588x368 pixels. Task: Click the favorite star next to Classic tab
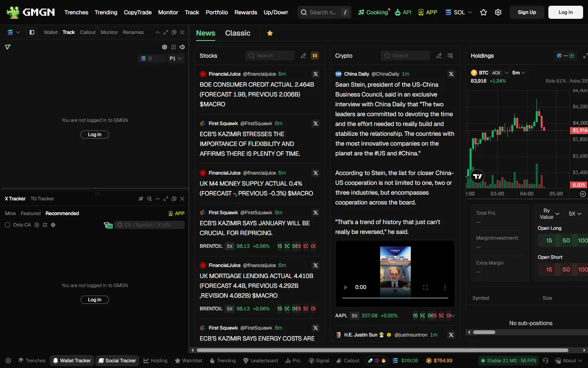[x=270, y=33]
